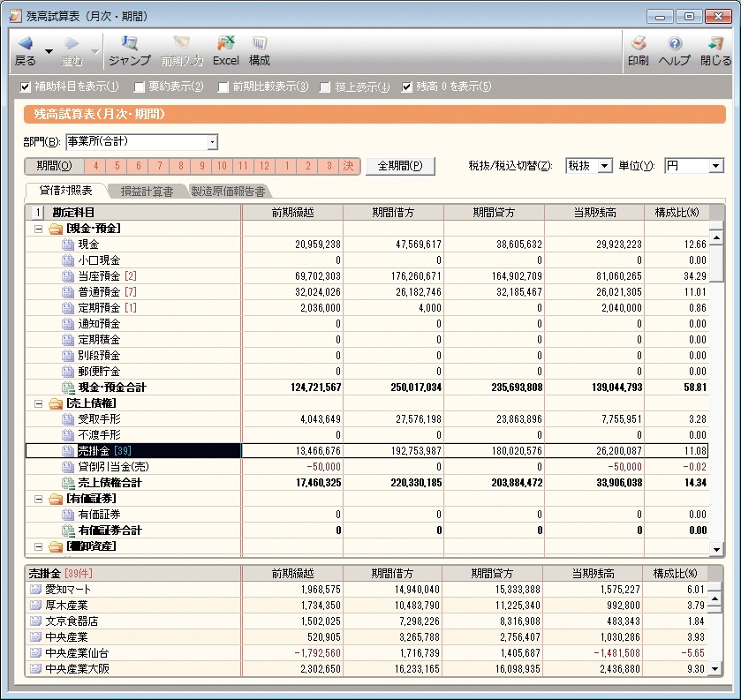This screenshot has width=741, height=700.
Task: Click 現金 当期残高 value 29,923,223
Action: 618,245
